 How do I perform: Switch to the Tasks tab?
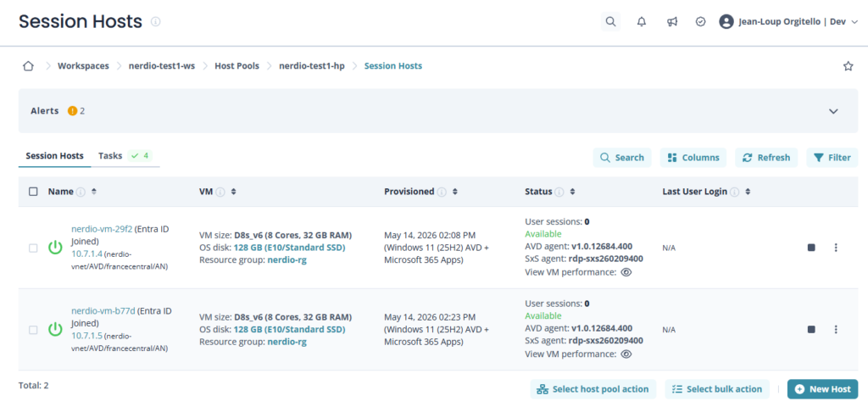tap(125, 156)
